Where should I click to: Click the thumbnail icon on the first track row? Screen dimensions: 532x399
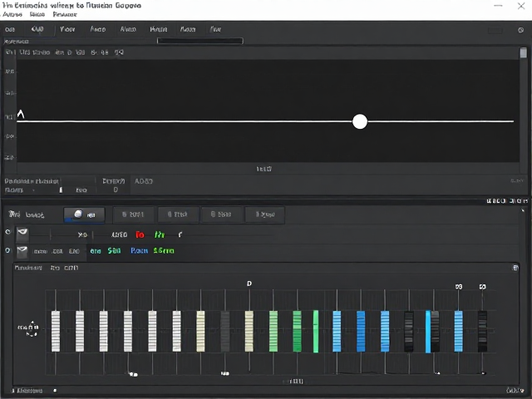(x=22, y=234)
